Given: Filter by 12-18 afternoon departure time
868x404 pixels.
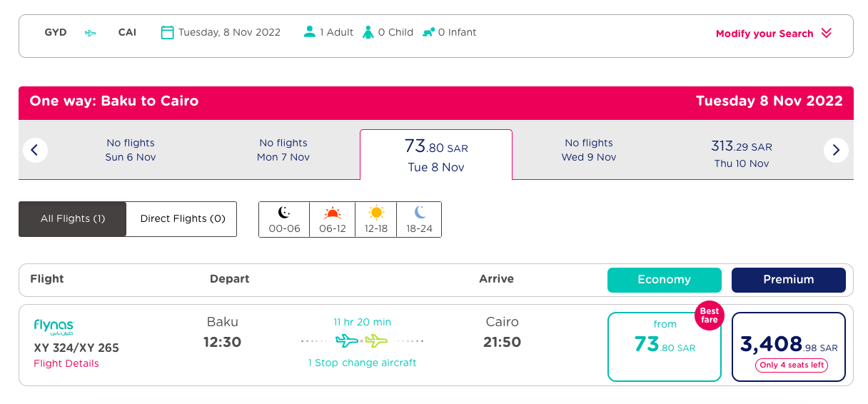Looking at the screenshot, I should [x=375, y=220].
